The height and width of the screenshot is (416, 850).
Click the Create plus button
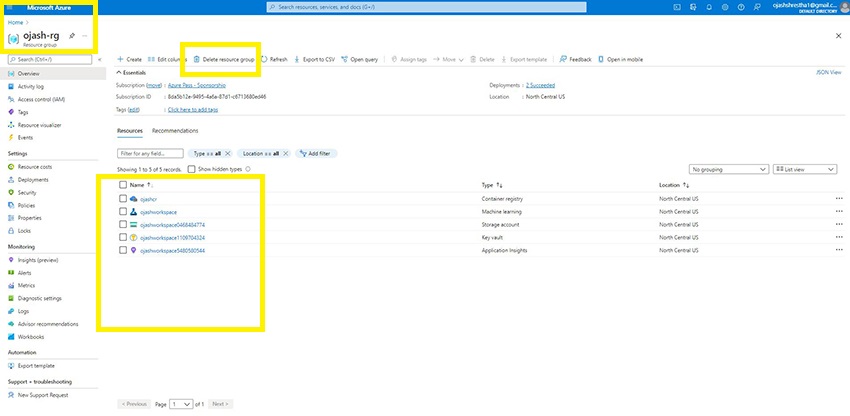pos(130,59)
